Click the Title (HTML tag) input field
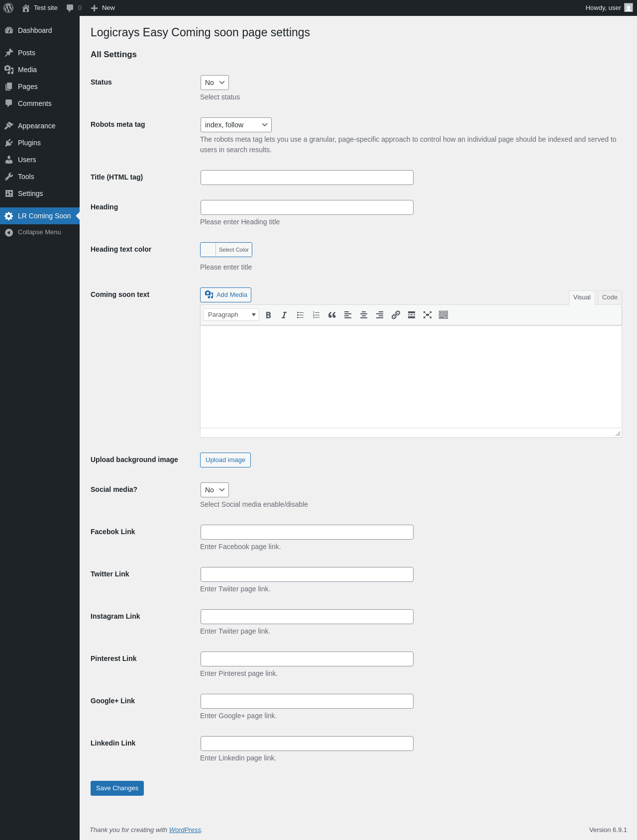The height and width of the screenshot is (840, 637). point(307,178)
